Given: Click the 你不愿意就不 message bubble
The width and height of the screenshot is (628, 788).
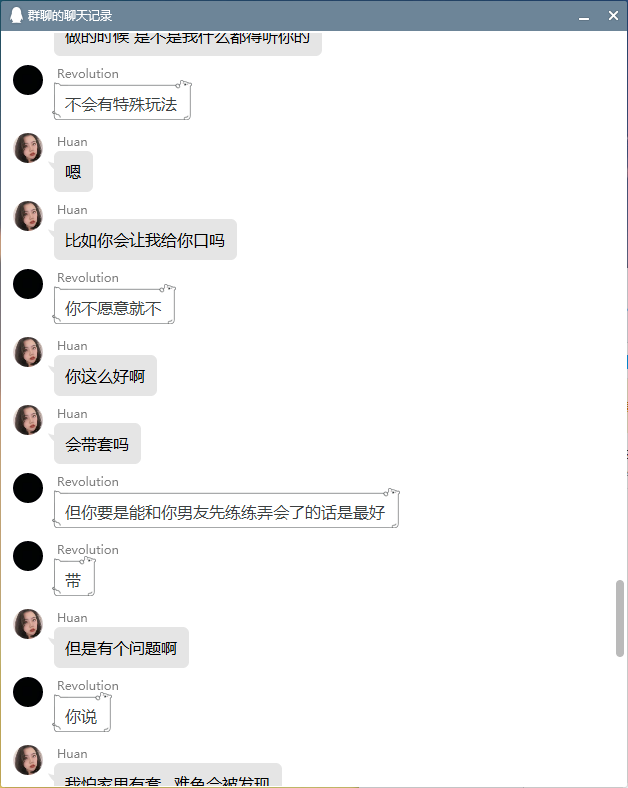Looking at the screenshot, I should (115, 306).
